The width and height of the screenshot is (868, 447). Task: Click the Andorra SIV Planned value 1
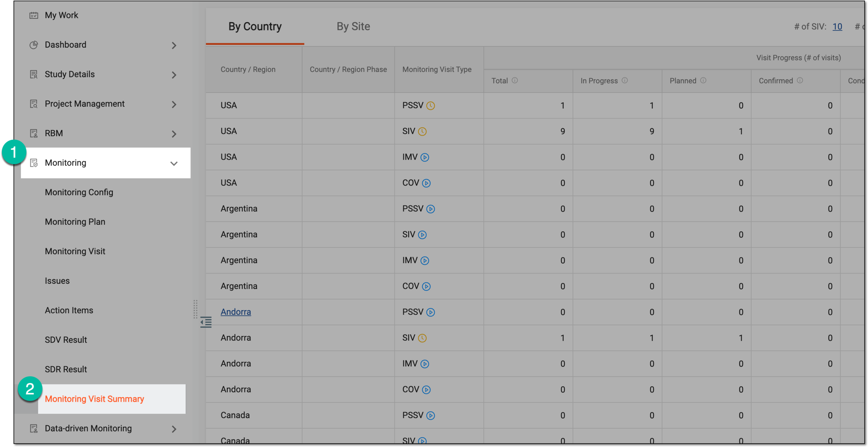point(741,338)
